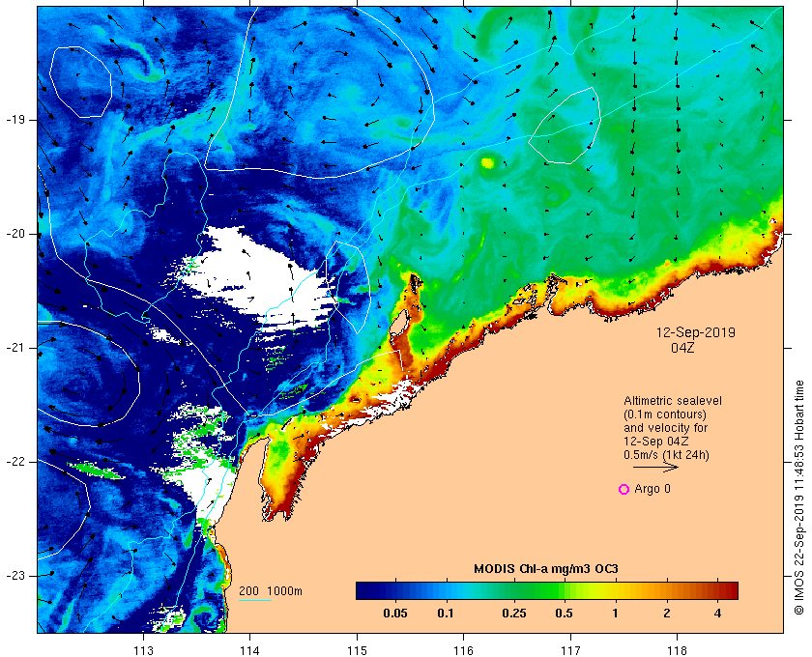Click the '-21' latitude axis label
Screen dimensions: 812x657
[x=15, y=348]
